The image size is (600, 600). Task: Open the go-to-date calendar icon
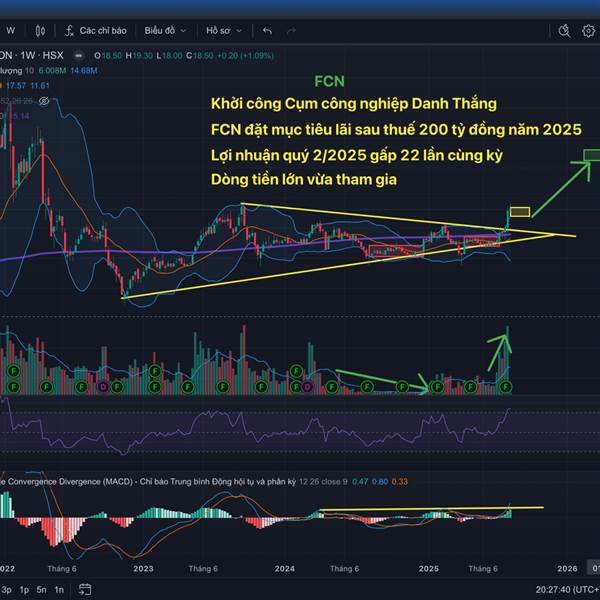pos(85,589)
